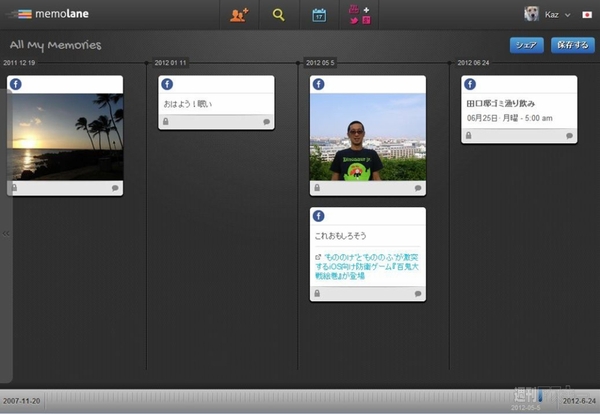Open comment bubble under man photo
This screenshot has height=414, width=600.
click(418, 188)
